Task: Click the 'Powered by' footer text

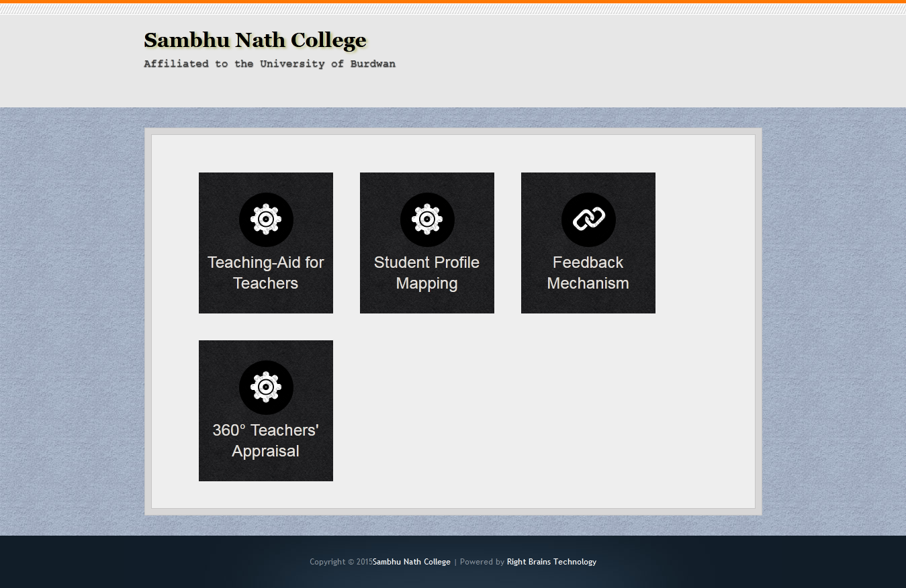Action: tap(482, 562)
